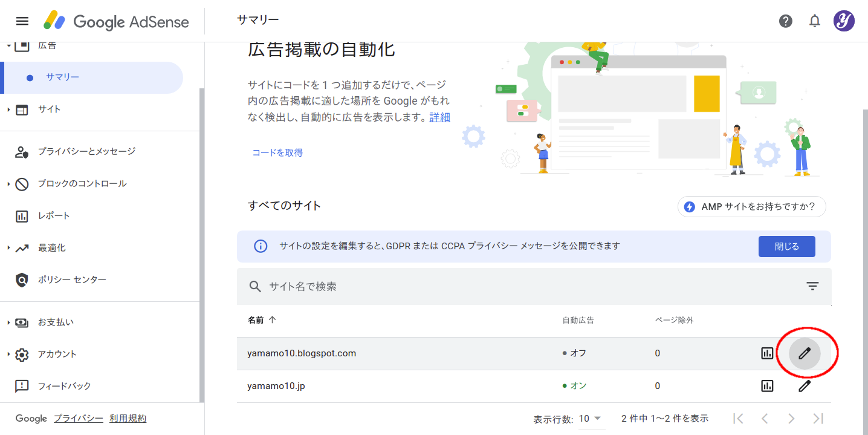Click the Privacy and messaging icon

point(22,152)
